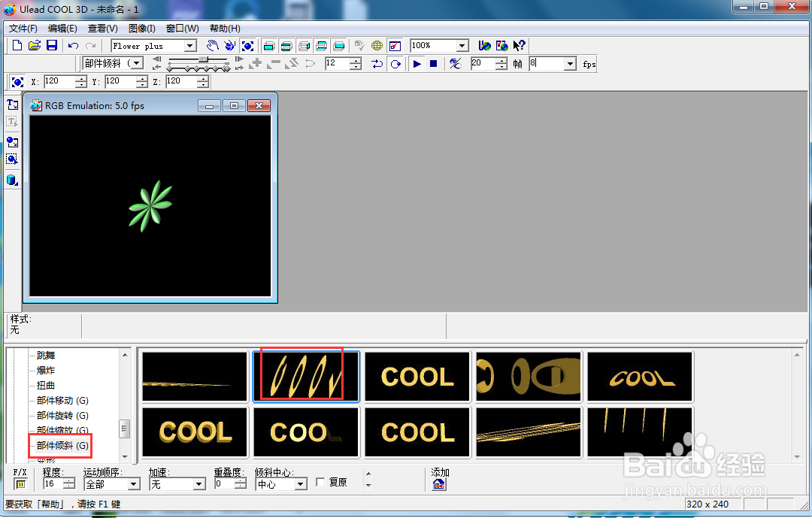Viewport: 812px width, 518px height.
Task: Save the project with floppy icon
Action: coord(52,46)
